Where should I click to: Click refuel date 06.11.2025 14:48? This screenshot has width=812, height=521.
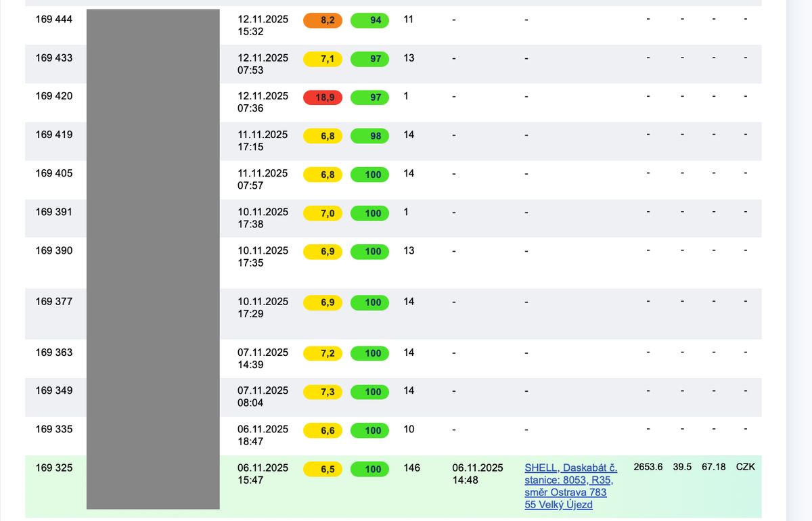[478, 474]
